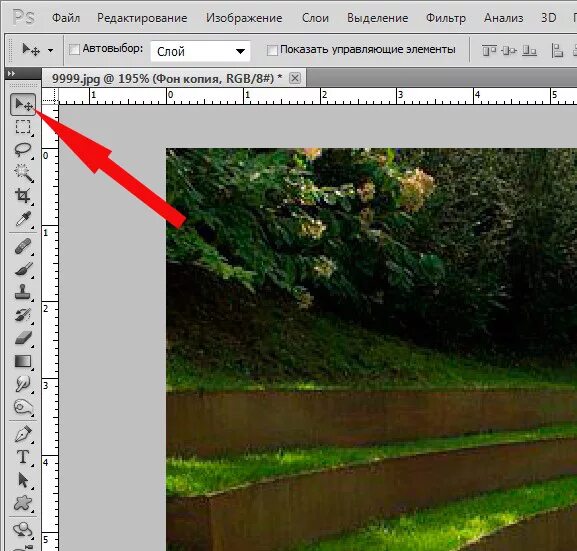Select the Custom Shape tool

click(23, 503)
